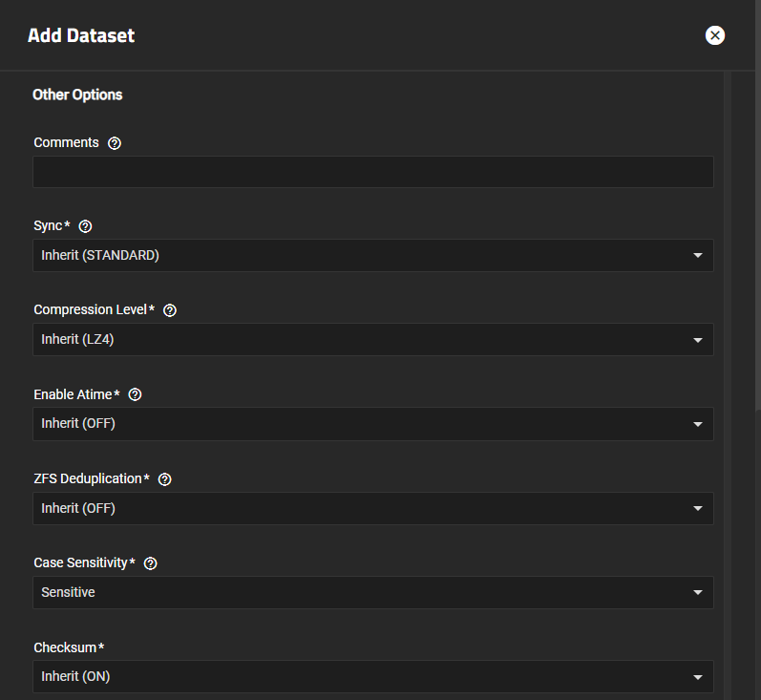Type in the Comments input field
Viewport: 761px width, 700px height.
click(x=372, y=172)
